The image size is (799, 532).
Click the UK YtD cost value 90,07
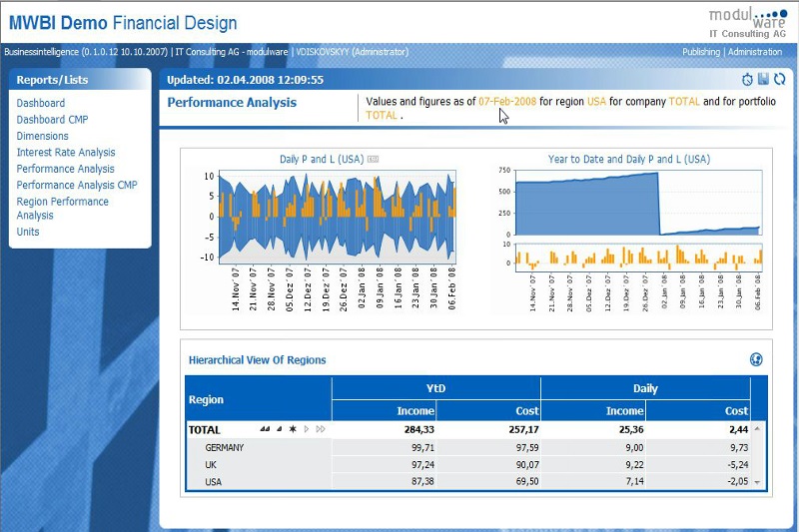[x=527, y=465]
